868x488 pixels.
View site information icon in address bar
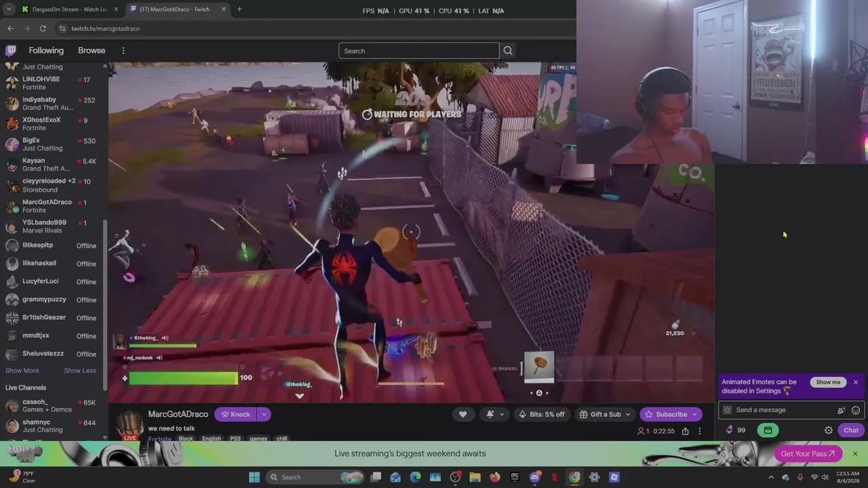[62, 28]
